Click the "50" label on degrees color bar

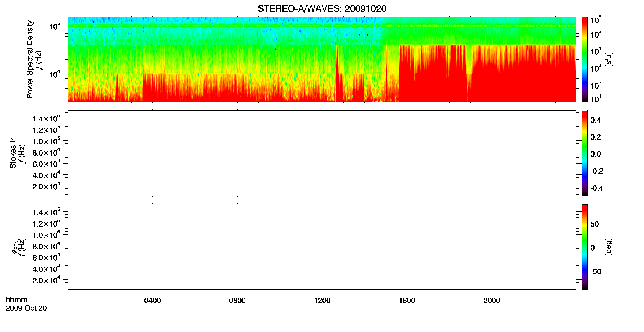(595, 224)
